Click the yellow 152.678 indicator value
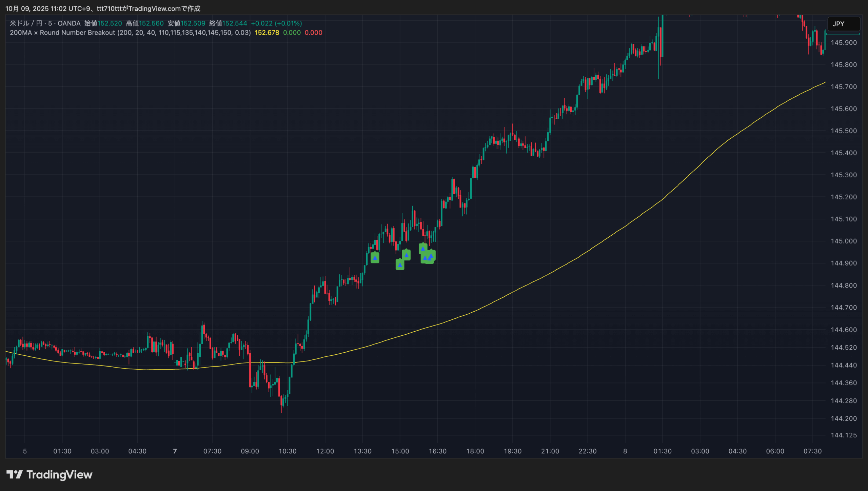The height and width of the screenshot is (491, 868). pos(267,33)
